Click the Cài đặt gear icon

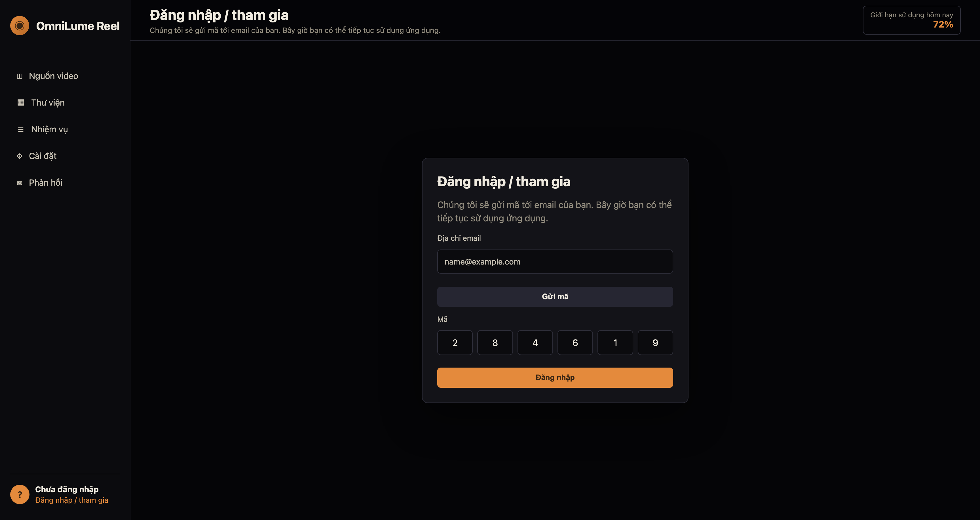point(20,156)
